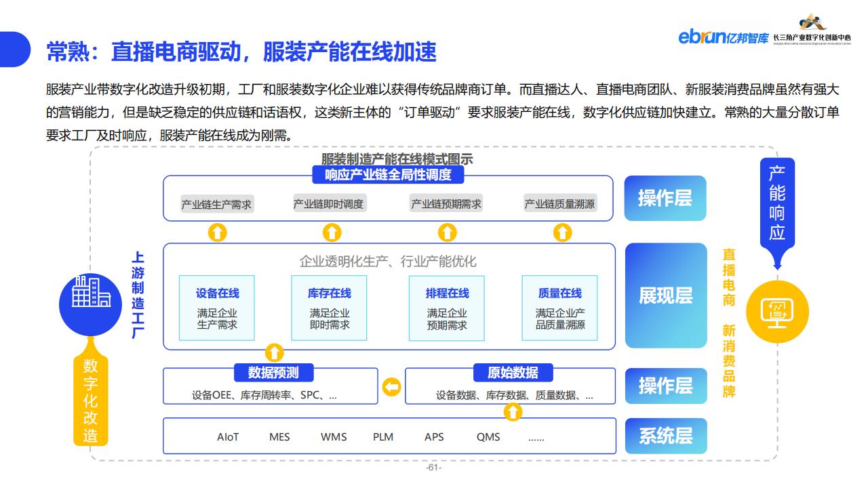Click the 原始数据 label
Screen dimensions: 868x488
tap(513, 372)
